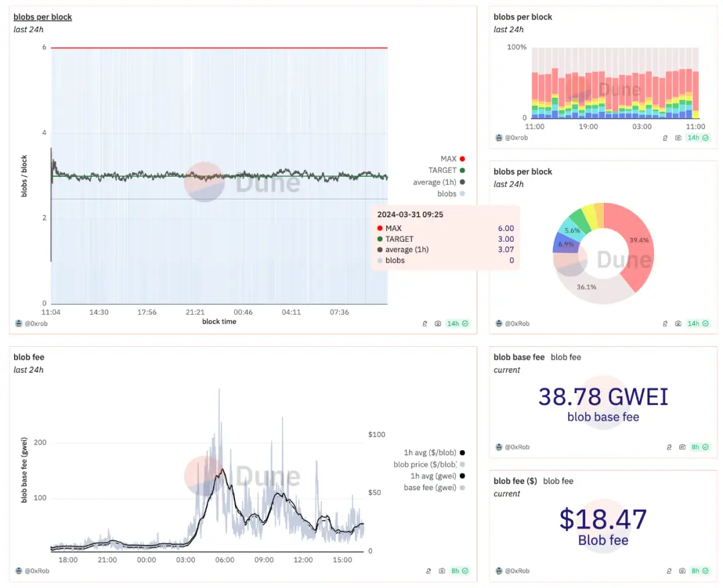The image size is (723, 588).
Task: Toggle the blob price ($/blob) legend entry
Action: click(429, 464)
